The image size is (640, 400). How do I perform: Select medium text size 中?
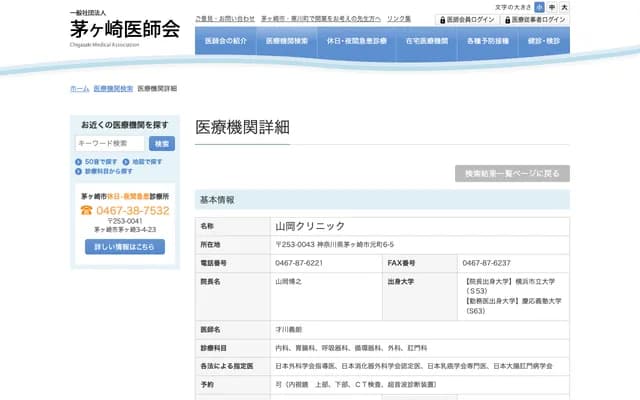click(x=552, y=7)
